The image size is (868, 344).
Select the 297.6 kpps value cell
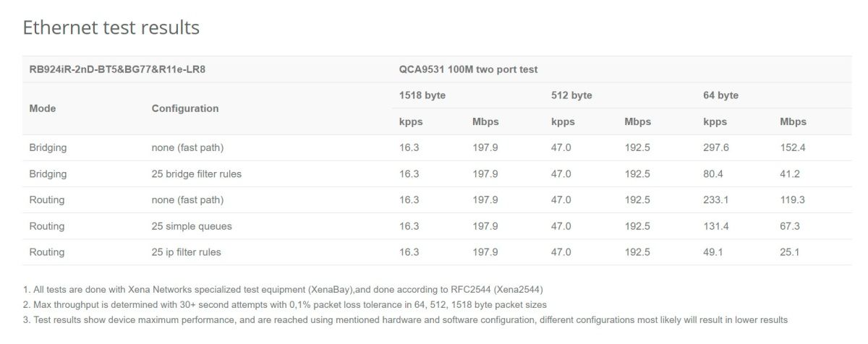[716, 148]
